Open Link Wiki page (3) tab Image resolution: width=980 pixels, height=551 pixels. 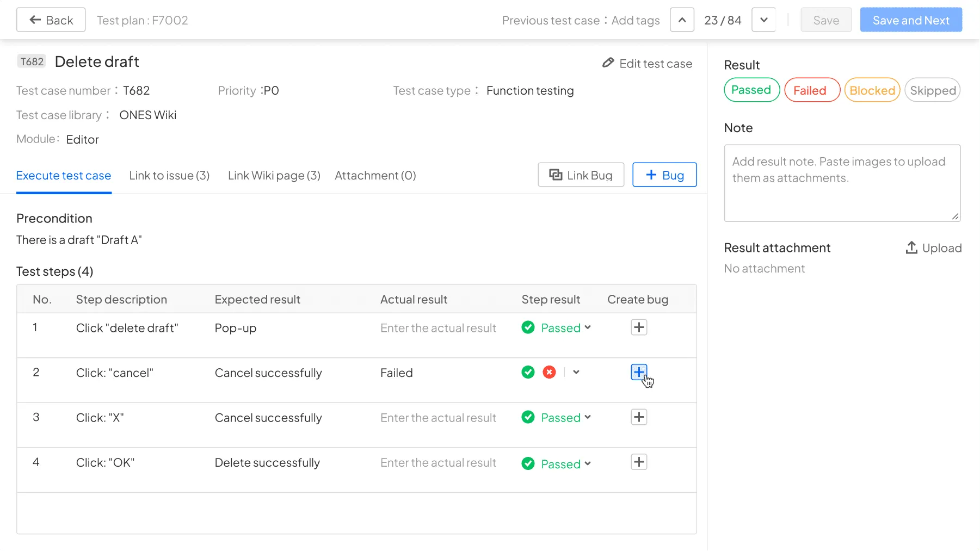(274, 176)
